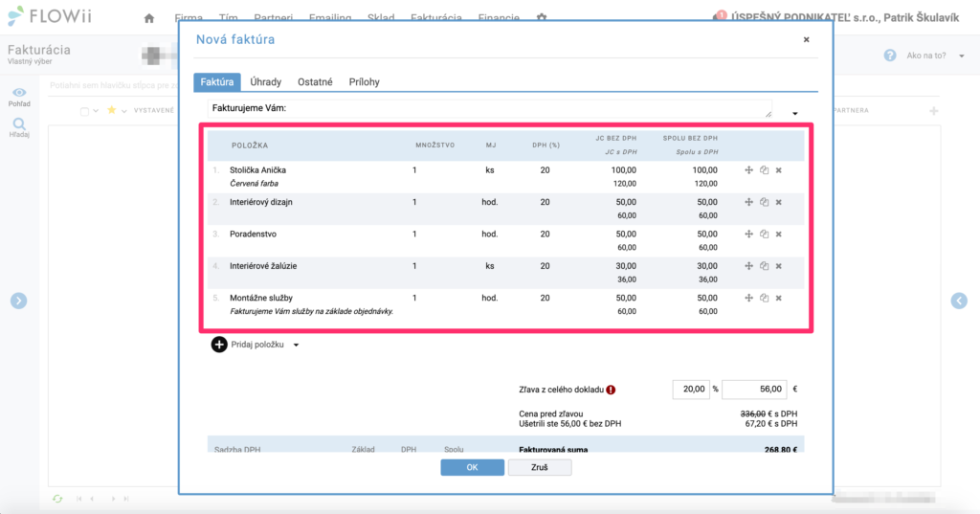Click the Fakturujeme Vám text field
This screenshot has height=514, width=980.
(x=490, y=109)
